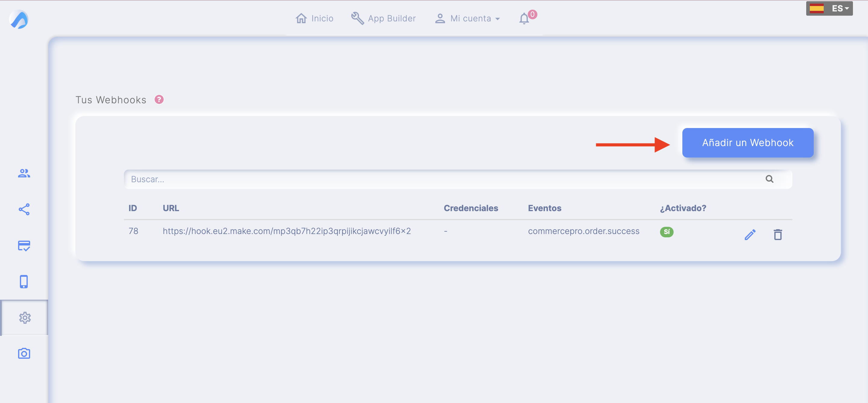Image resolution: width=868 pixels, height=403 pixels.
Task: Click the Credenciales column header
Action: [471, 208]
